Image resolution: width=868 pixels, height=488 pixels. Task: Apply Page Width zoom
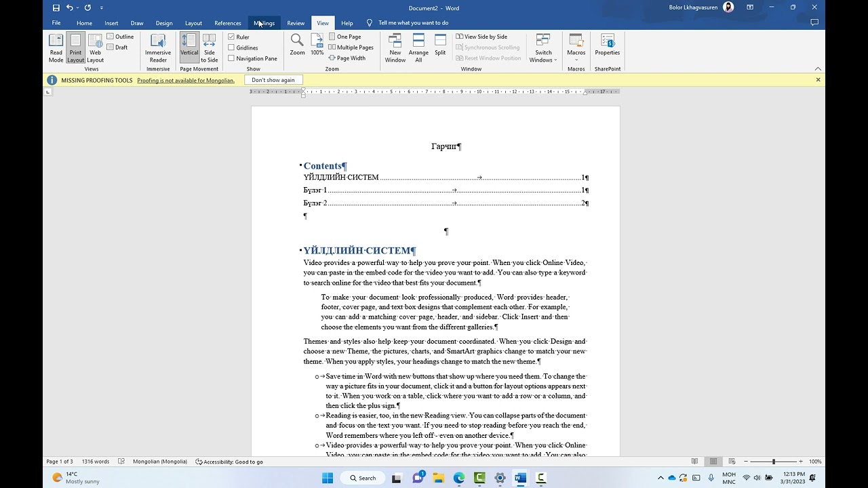(347, 58)
